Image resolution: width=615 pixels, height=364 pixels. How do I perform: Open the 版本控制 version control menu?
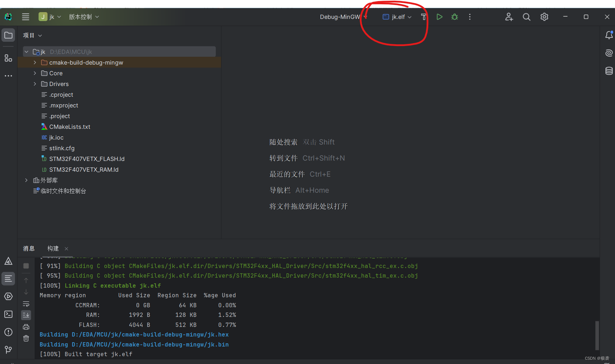pos(84,17)
